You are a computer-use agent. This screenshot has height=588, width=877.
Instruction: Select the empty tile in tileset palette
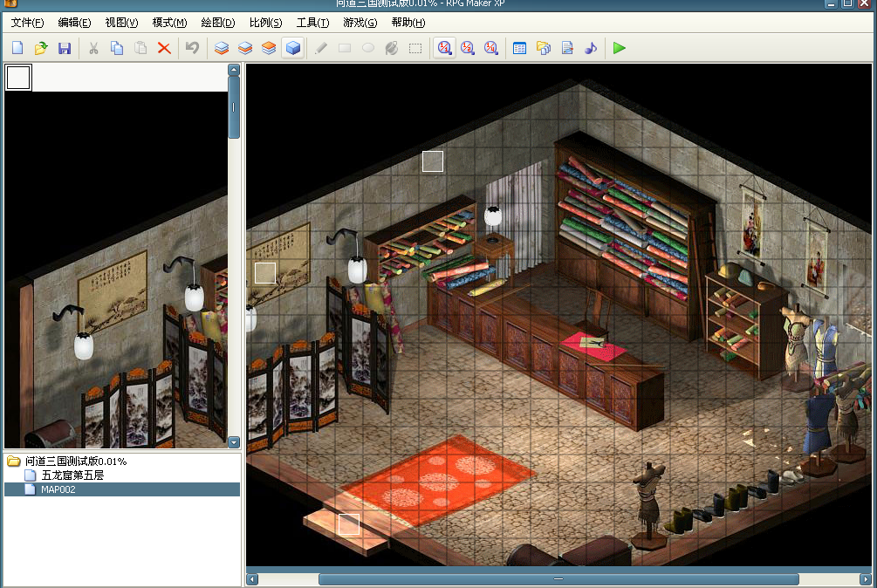pyautogui.click(x=18, y=78)
